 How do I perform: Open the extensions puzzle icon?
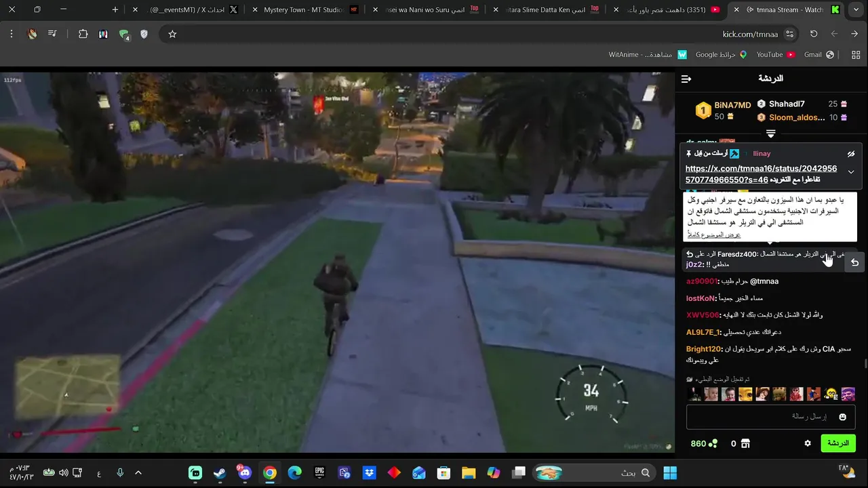[83, 34]
